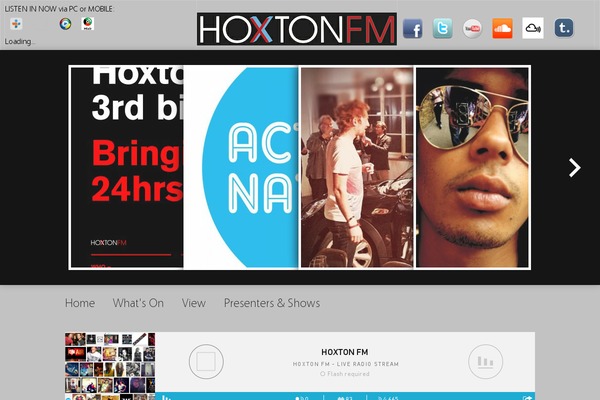The width and height of the screenshot is (600, 400).
Task: Open the View menu item
Action: coord(194,303)
